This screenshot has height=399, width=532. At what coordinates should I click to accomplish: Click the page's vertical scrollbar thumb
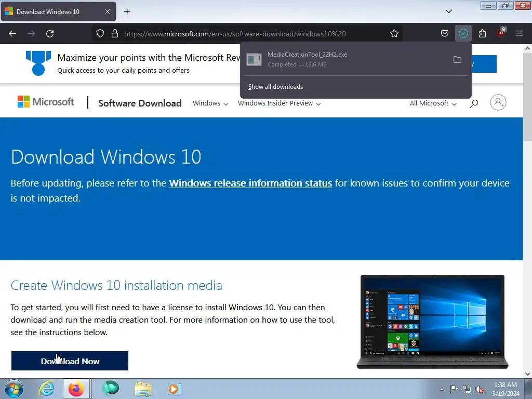pyautogui.click(x=527, y=97)
